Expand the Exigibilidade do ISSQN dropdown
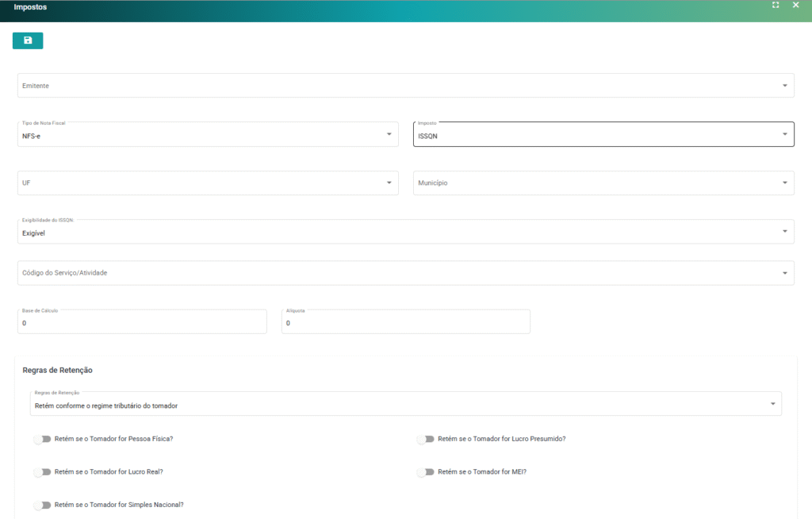Screen dimensions: 812x519 tap(405, 232)
